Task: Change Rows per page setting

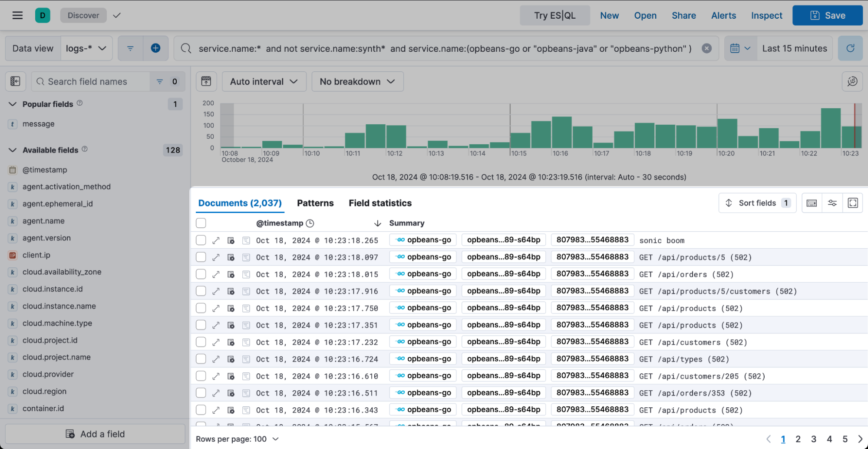Action: (x=237, y=439)
